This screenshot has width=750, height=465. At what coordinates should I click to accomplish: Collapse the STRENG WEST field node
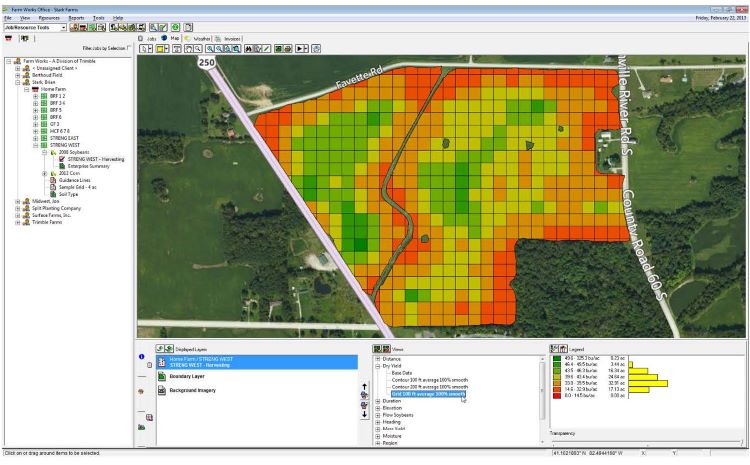(35, 145)
